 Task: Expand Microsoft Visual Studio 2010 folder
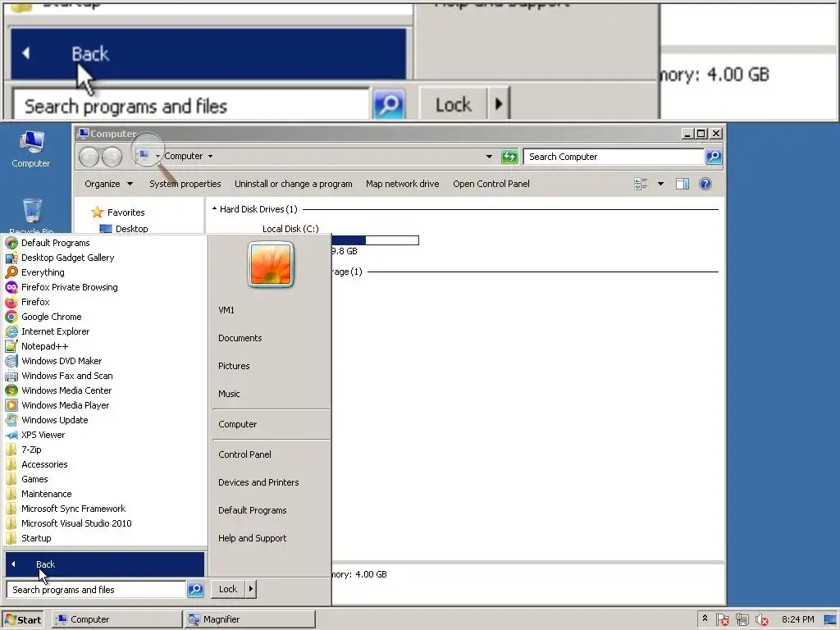point(105,523)
